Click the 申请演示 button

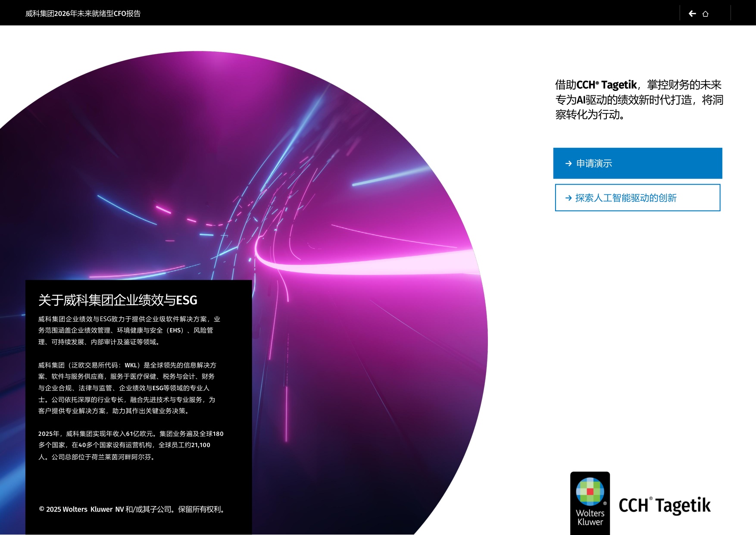[637, 163]
